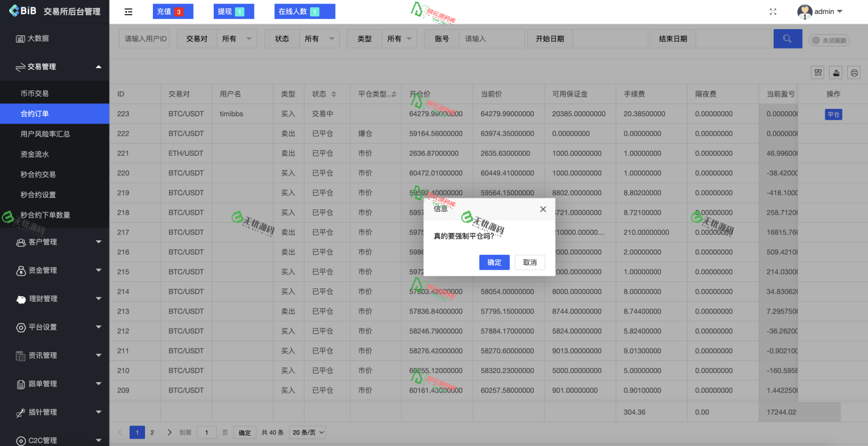The image size is (868, 446).
Task: Open the 20条/页 page size dropdown
Action: tap(307, 432)
